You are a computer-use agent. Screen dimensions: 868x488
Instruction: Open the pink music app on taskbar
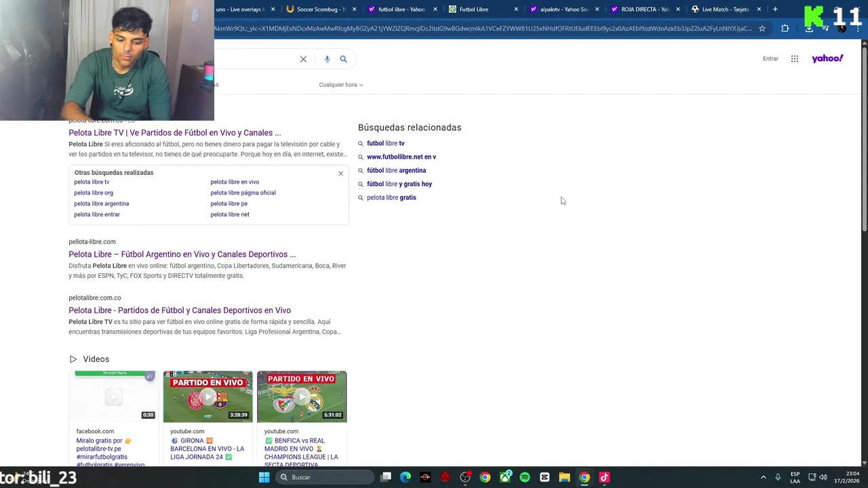(604, 477)
